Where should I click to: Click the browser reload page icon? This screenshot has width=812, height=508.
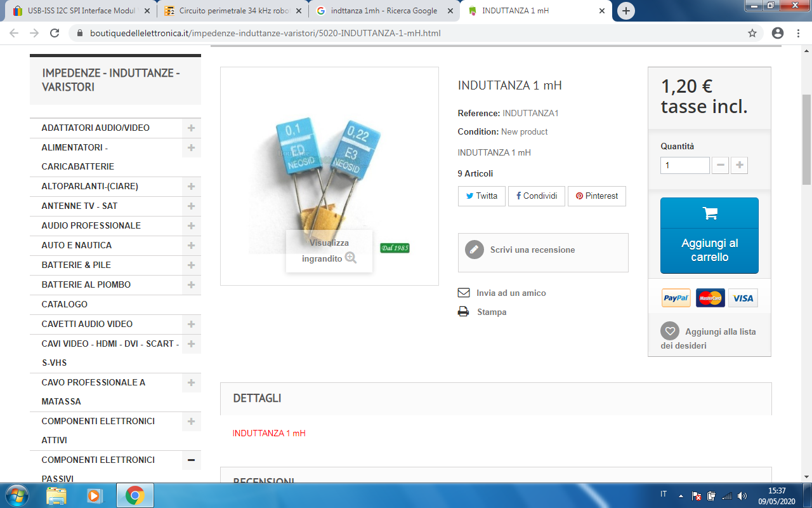click(x=55, y=33)
